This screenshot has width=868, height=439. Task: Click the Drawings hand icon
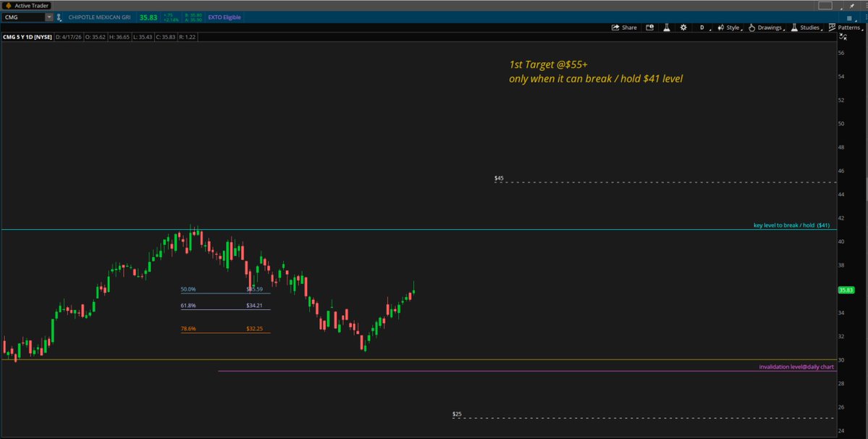pyautogui.click(x=752, y=27)
